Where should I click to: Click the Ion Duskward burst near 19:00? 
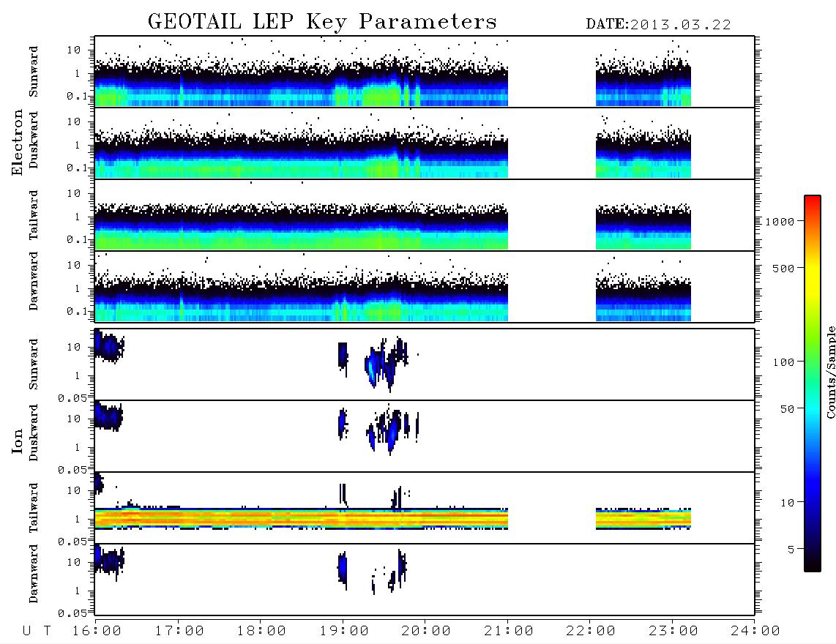pyautogui.click(x=343, y=424)
